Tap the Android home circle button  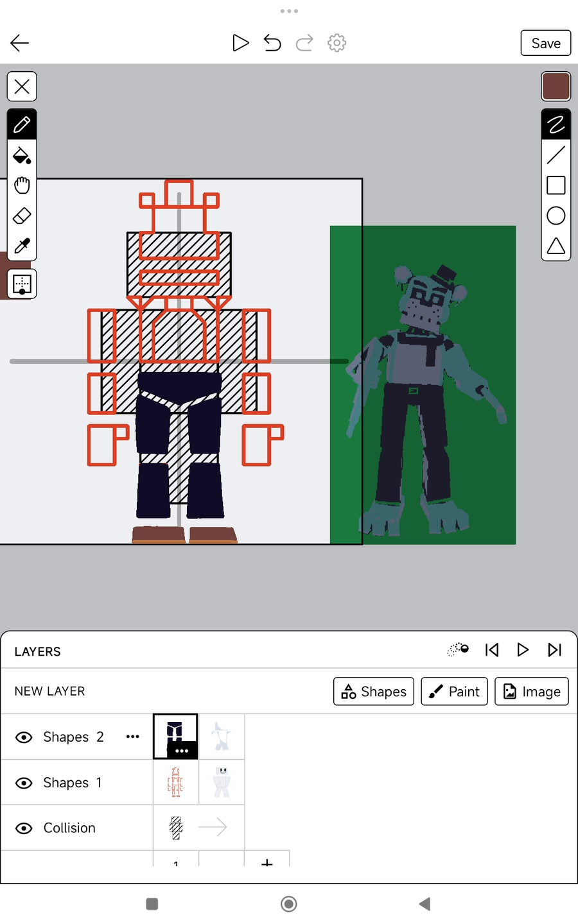point(289,904)
